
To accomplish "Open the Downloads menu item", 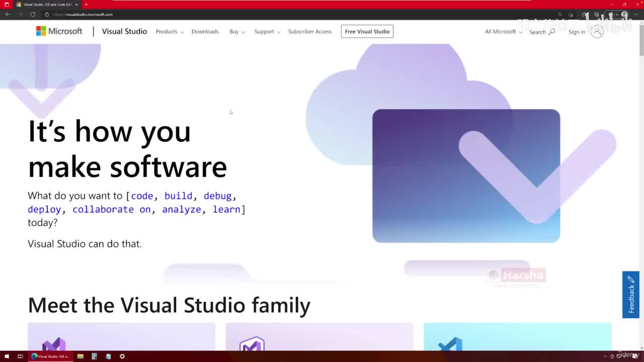I will pos(205,32).
